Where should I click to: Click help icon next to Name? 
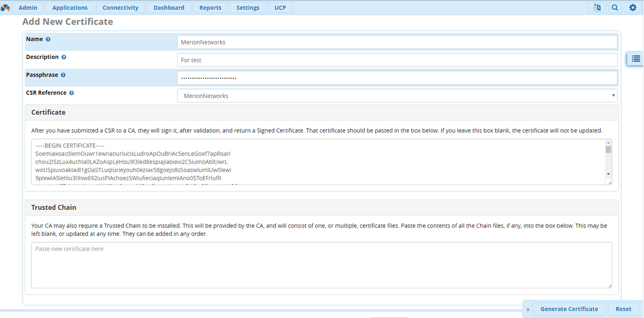click(48, 39)
